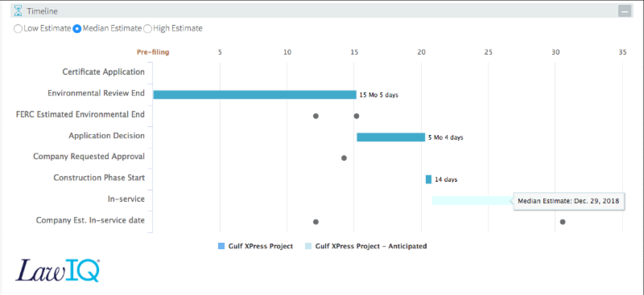Click the In-service anticipated light bar

473,201
